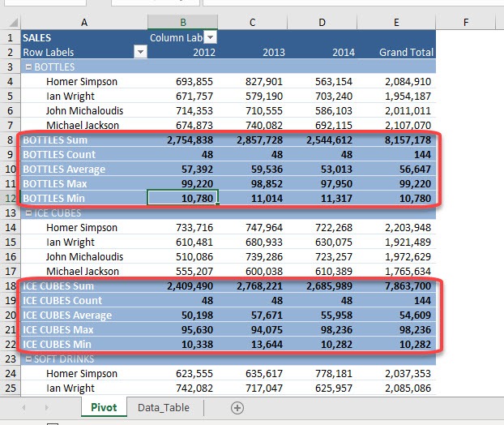The width and height of the screenshot is (504, 425).
Task: Collapse the SOFT DRINKS group
Action: point(28,358)
